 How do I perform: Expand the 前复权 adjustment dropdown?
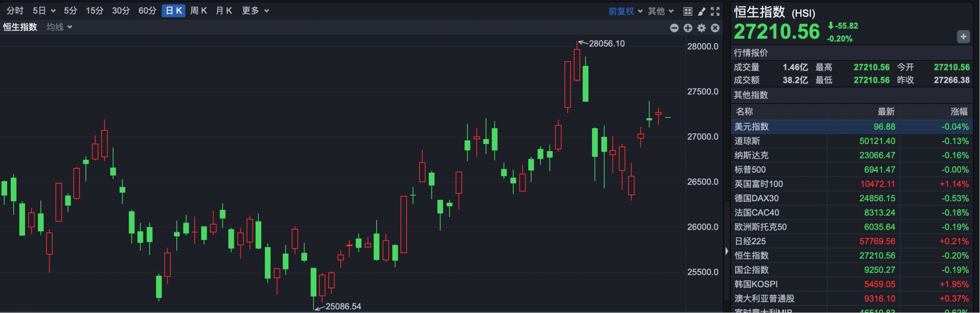625,11
